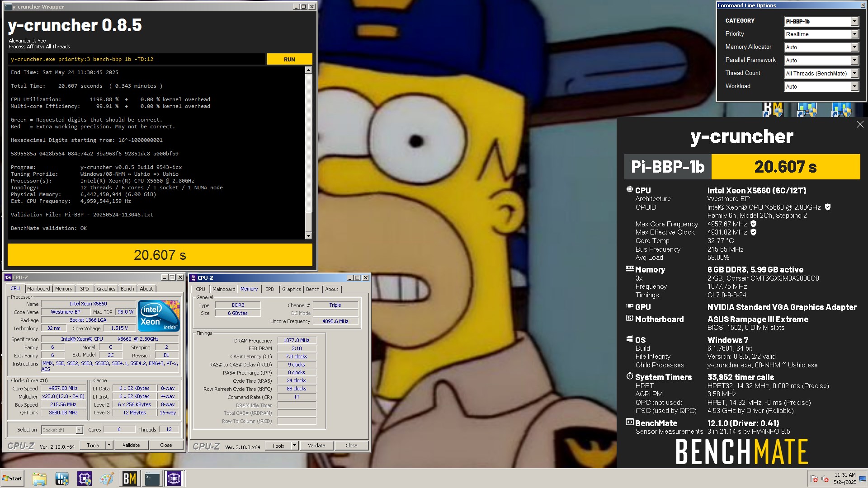Click 'ASUS Rampage III Extreme' motherboard text
Image resolution: width=868 pixels, height=488 pixels.
coord(758,319)
